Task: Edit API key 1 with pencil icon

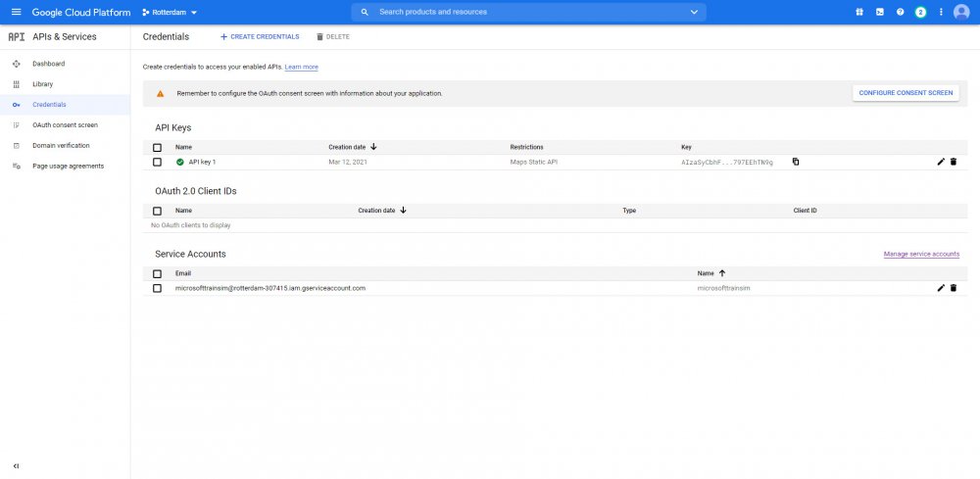Action: point(941,162)
